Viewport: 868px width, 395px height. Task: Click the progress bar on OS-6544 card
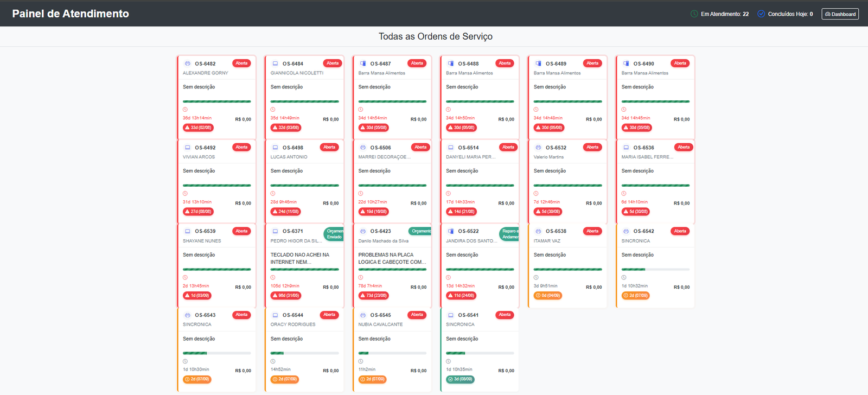pyautogui.click(x=304, y=353)
